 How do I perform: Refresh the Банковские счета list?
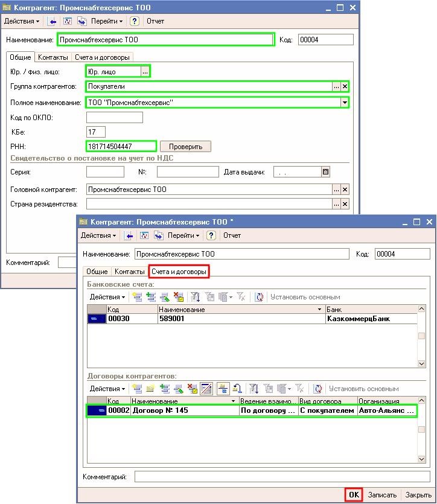tap(259, 297)
